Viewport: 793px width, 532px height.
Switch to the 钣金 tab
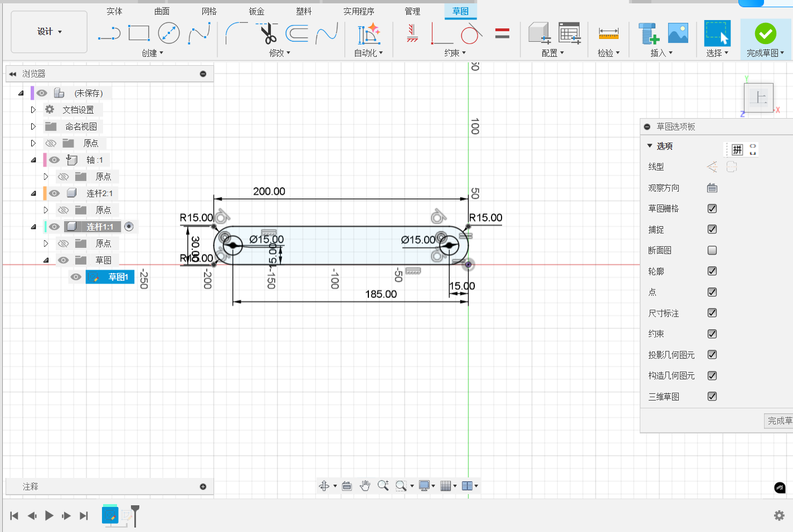tap(256, 11)
